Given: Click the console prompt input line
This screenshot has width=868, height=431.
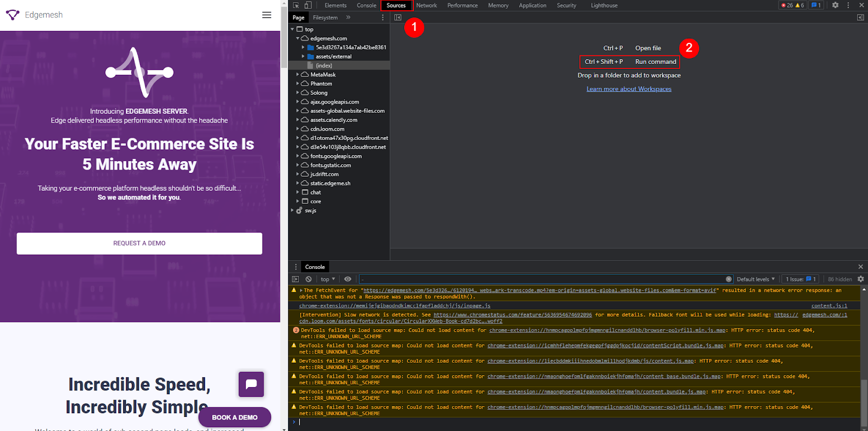Looking at the screenshot, I should (575, 422).
